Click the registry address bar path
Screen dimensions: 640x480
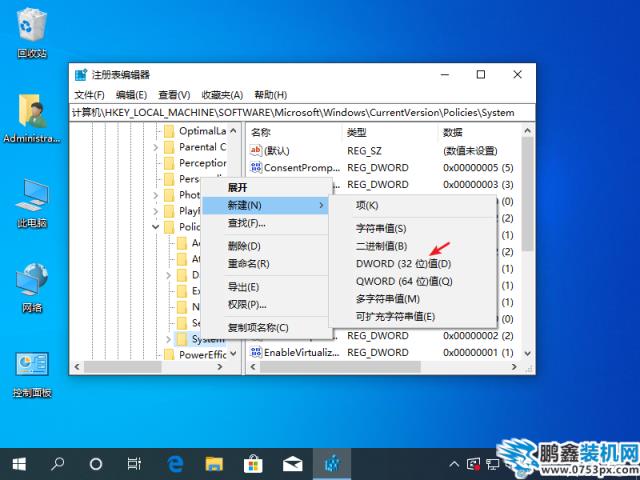[302, 113]
